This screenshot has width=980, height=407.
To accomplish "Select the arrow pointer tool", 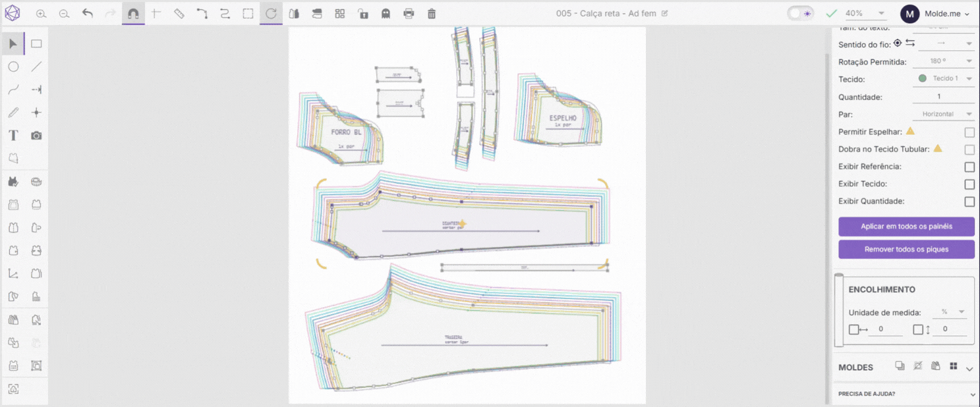I will pos(13,44).
